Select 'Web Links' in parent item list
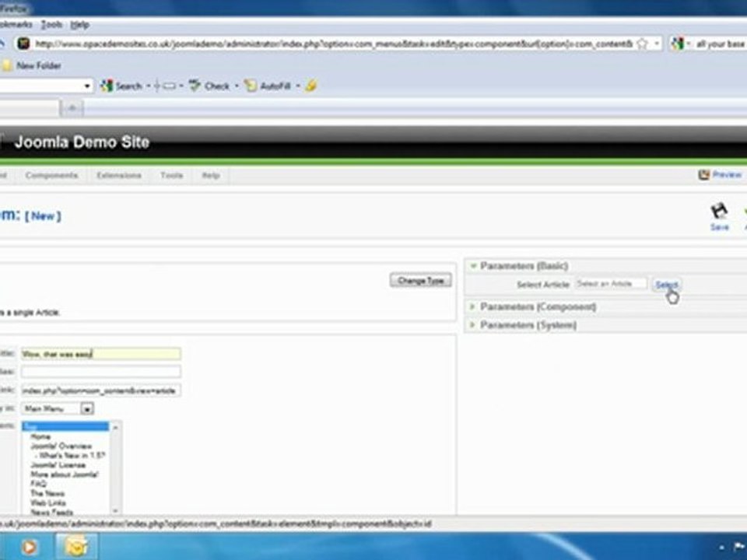Image resolution: width=747 pixels, height=560 pixels. (48, 503)
